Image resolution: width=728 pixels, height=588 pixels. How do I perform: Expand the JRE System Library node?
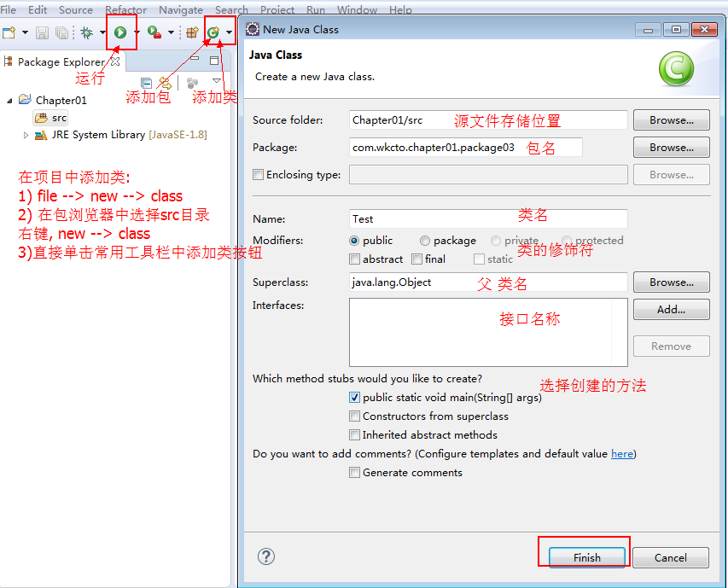(26, 135)
